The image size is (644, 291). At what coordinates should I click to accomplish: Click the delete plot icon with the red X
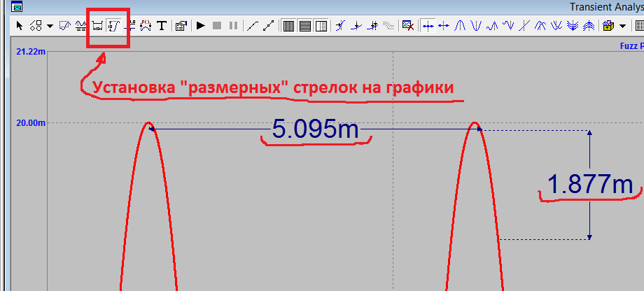[x=409, y=26]
